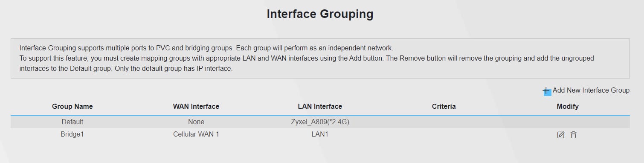Viewport: 644px width, 163px height.
Task: Click the Default group name cell
Action: click(x=73, y=122)
